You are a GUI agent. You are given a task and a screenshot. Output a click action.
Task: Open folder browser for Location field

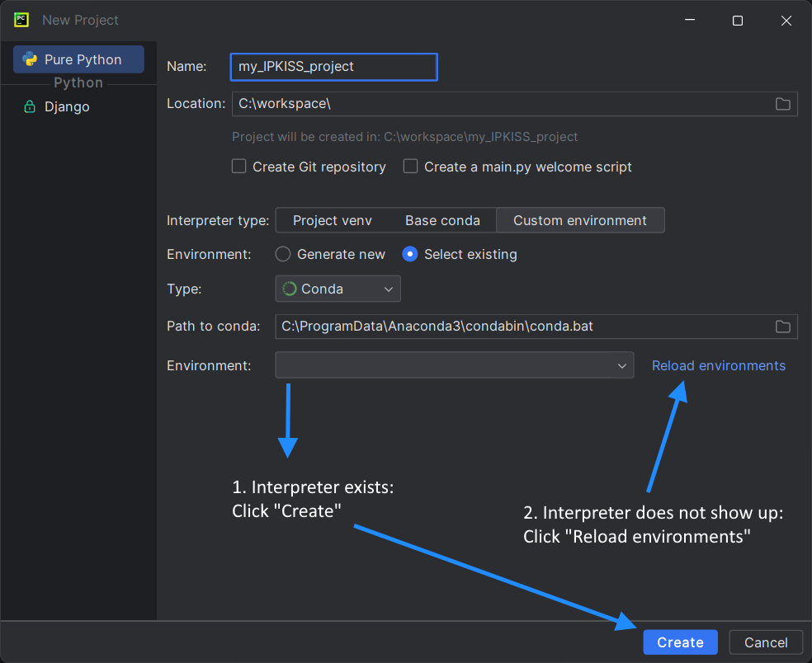click(782, 104)
